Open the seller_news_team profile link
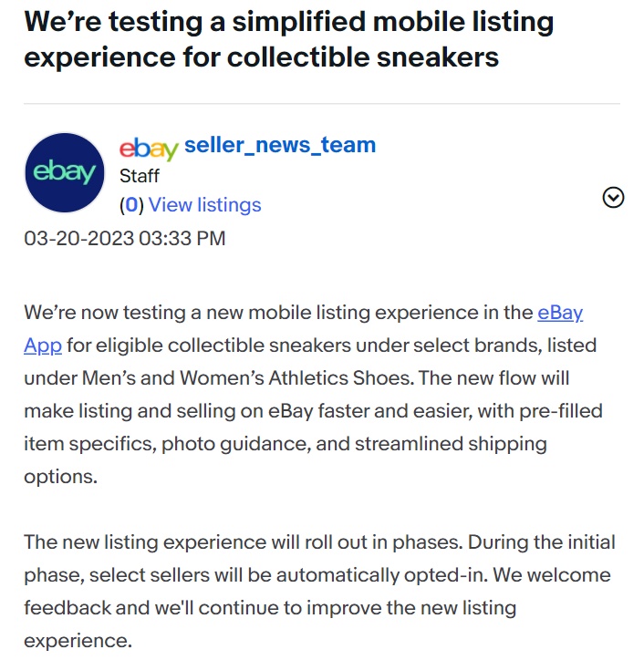The height and width of the screenshot is (660, 644). (x=280, y=145)
